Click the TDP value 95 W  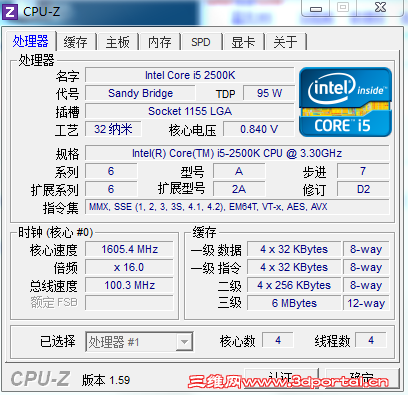pos(269,93)
